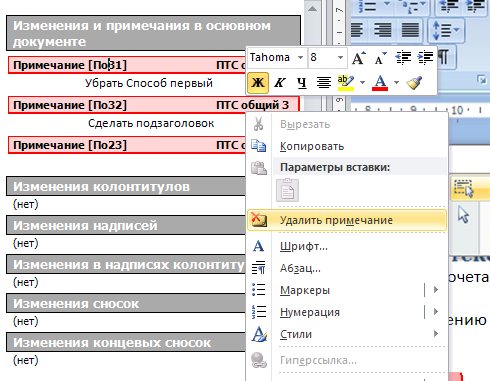The height and width of the screenshot is (381, 490).
Task: Click the delete comment icon
Action: [x=259, y=220]
